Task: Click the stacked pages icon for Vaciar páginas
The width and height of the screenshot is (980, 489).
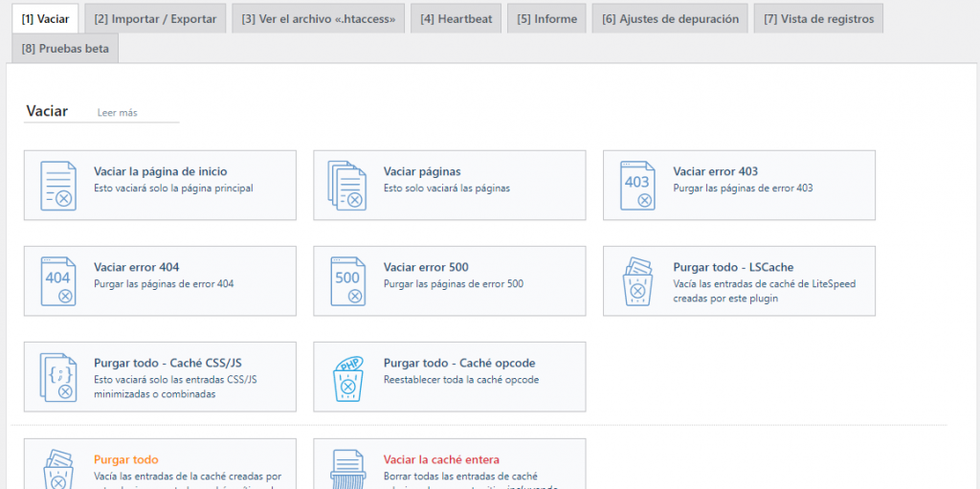Action: click(x=347, y=186)
